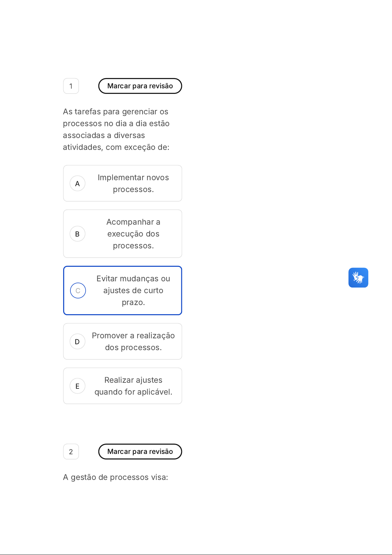The height and width of the screenshot is (555, 392).
Task: Choose answer text "Acompanhar a execução dos processos."
Action: coord(133,234)
